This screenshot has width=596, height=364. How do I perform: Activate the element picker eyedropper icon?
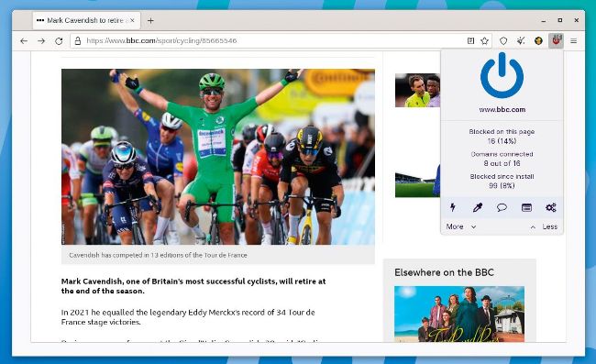tap(478, 207)
